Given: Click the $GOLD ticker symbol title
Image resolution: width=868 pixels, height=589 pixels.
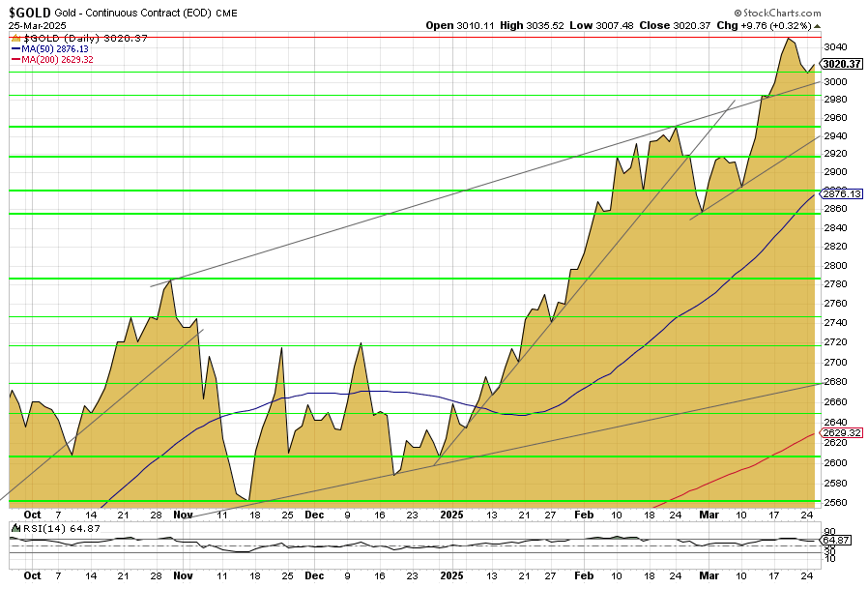Looking at the screenshot, I should click(x=30, y=13).
